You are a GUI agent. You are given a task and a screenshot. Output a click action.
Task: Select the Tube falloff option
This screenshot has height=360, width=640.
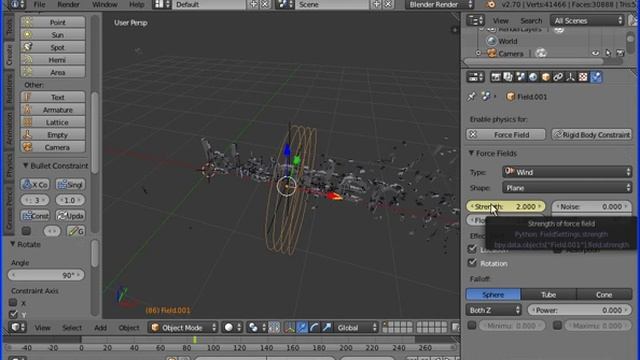[549, 294]
